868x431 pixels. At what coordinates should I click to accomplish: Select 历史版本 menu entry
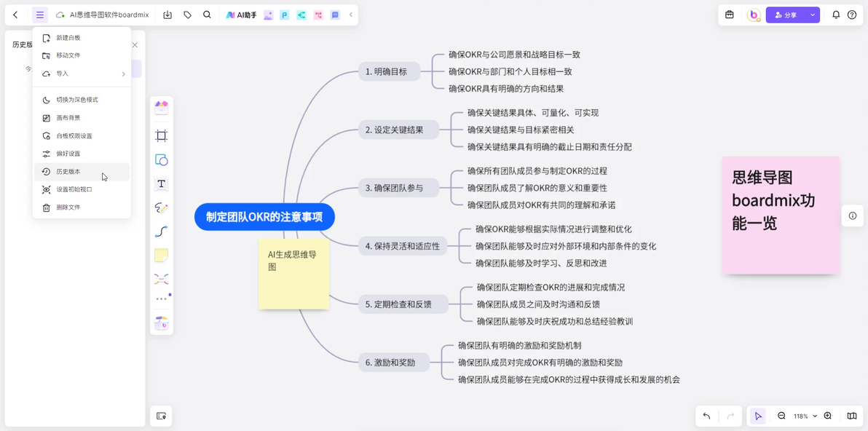point(82,172)
